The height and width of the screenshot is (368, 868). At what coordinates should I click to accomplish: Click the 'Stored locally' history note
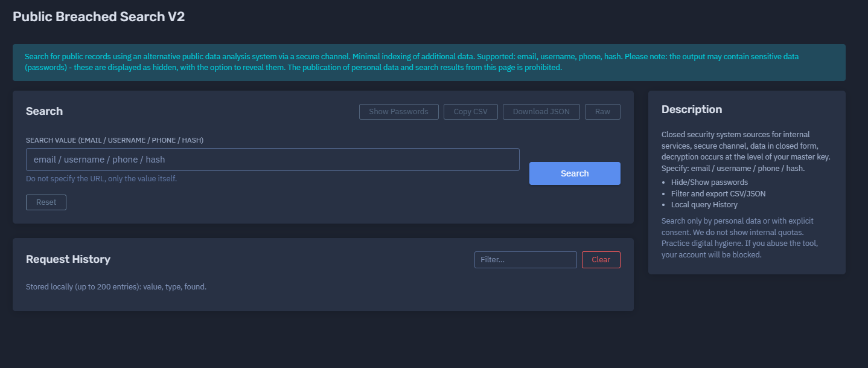[x=116, y=287]
